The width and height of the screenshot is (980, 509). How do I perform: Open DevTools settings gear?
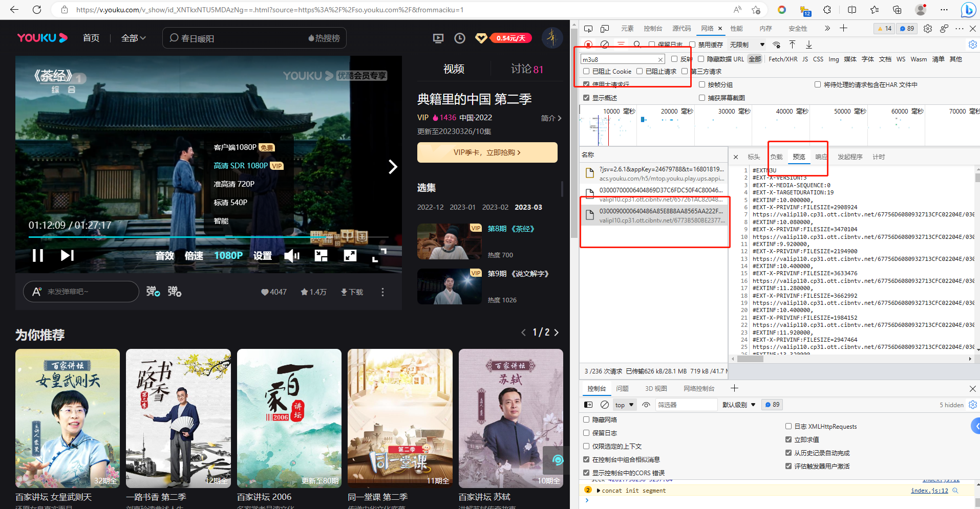coord(928,29)
